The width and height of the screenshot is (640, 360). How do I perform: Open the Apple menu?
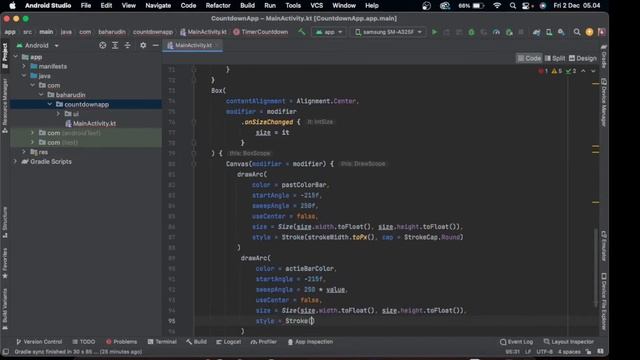[12, 6]
